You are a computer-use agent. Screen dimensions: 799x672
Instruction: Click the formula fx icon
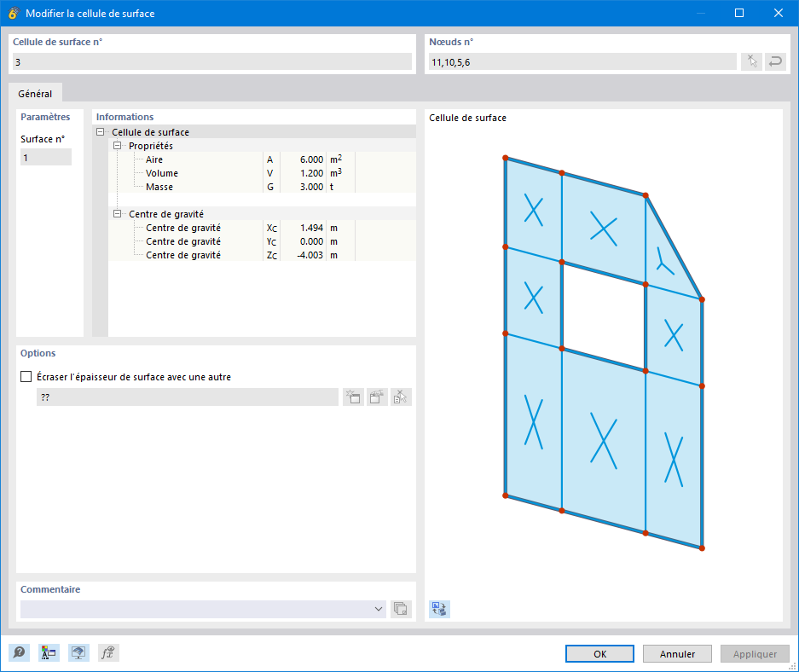[x=108, y=652]
